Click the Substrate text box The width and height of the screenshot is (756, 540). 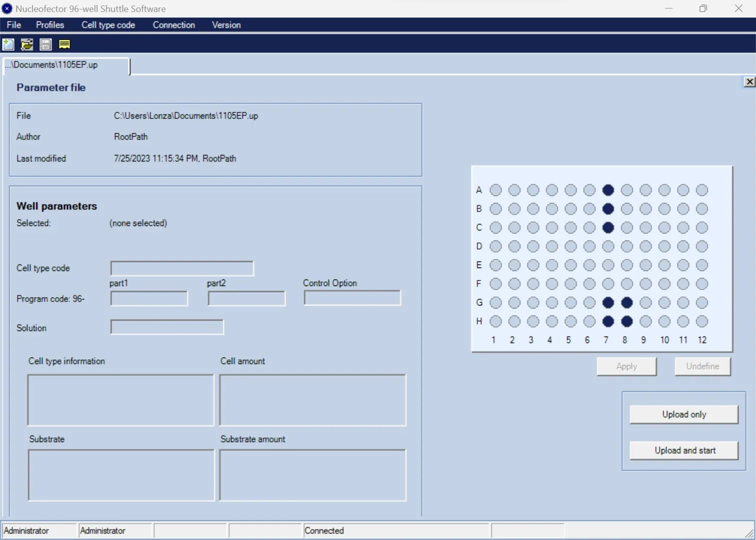tap(121, 475)
